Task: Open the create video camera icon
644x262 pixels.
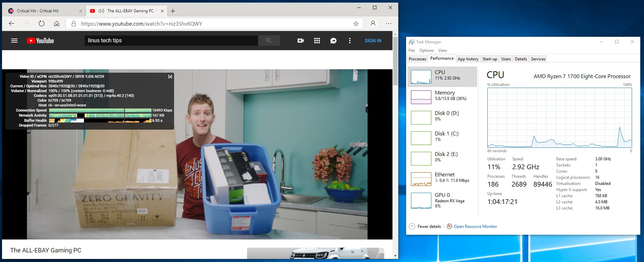Action: pyautogui.click(x=301, y=41)
